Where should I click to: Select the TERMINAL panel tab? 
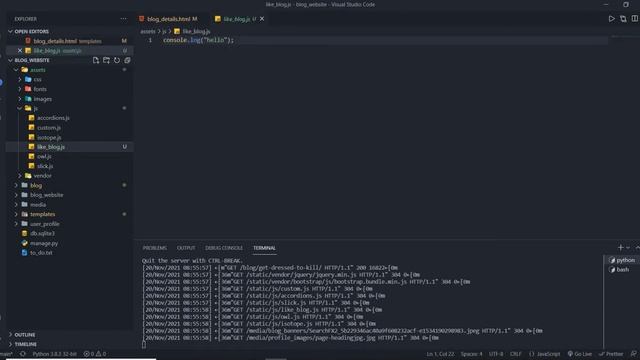coord(264,248)
